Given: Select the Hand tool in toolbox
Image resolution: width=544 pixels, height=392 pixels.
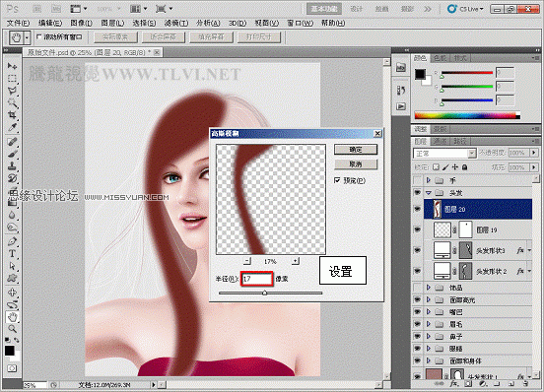Looking at the screenshot, I should pyautogui.click(x=12, y=317).
